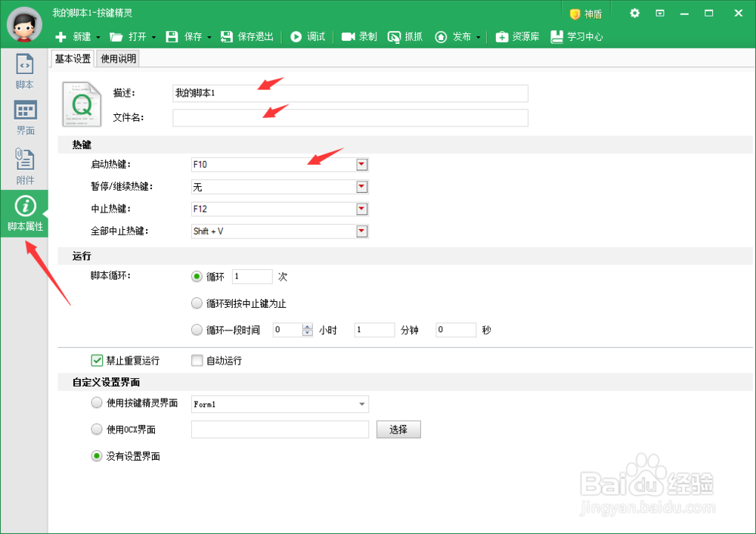Expand the 发布 dropdown arrow

click(x=479, y=37)
